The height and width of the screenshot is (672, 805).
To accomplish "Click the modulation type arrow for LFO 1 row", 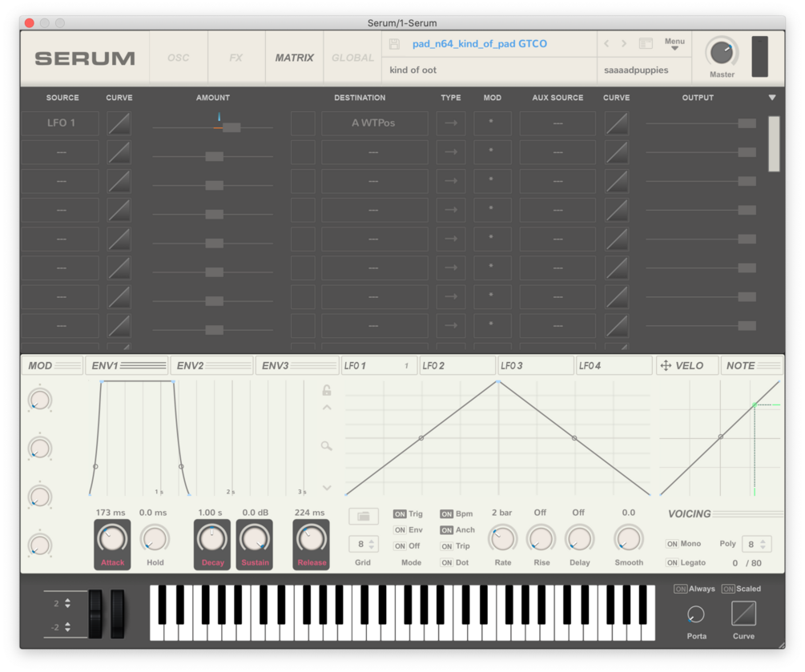I will (451, 123).
